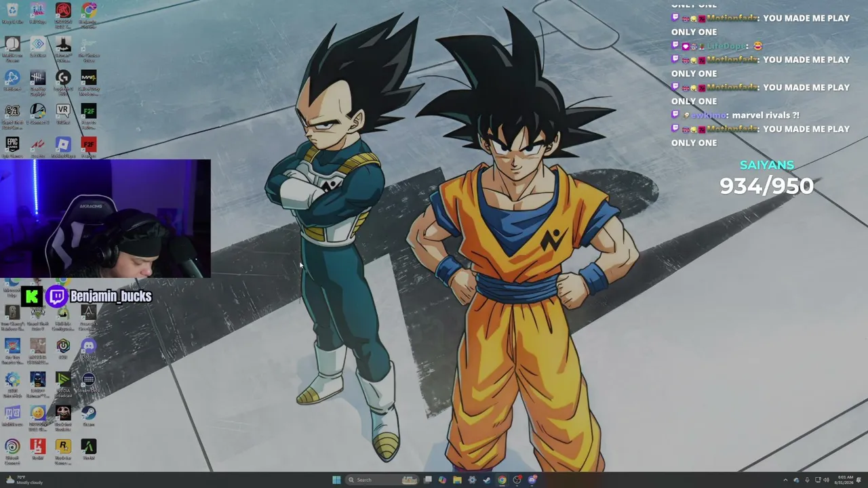Open the Discord shortcut on the desktop
This screenshot has height=488, width=868.
point(88,346)
